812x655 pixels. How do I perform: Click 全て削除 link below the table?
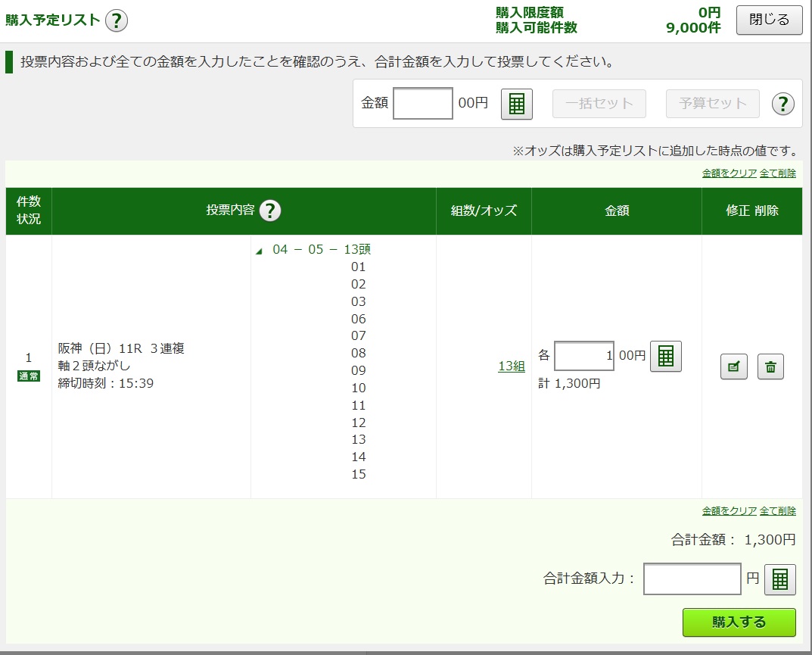point(778,510)
